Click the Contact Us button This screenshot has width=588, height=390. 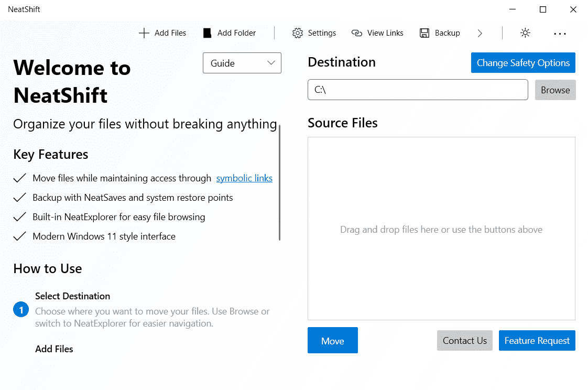465,341
